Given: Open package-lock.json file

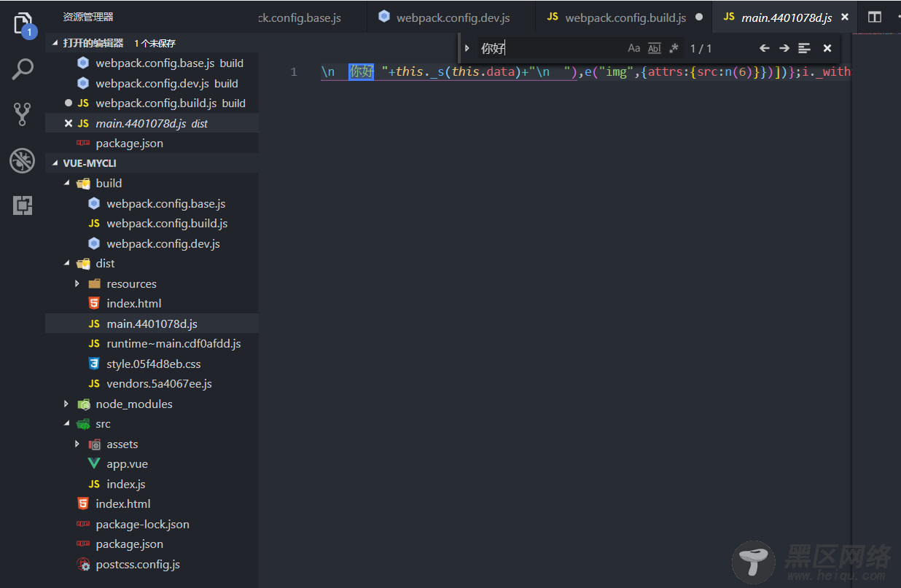Looking at the screenshot, I should [152, 524].
